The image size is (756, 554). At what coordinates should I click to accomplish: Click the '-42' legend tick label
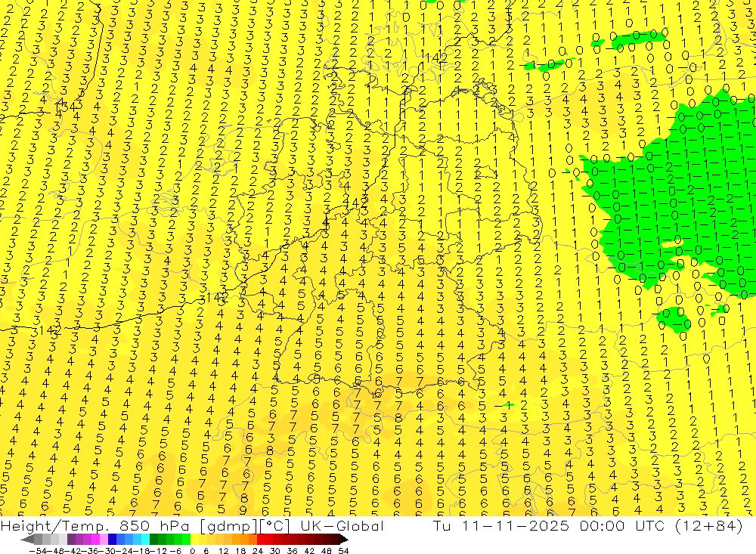coord(73,551)
